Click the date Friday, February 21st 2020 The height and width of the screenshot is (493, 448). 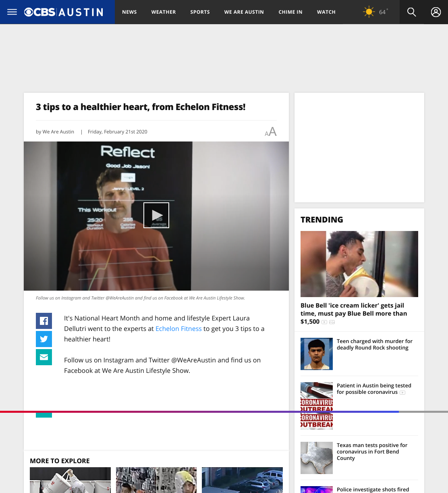[118, 132]
